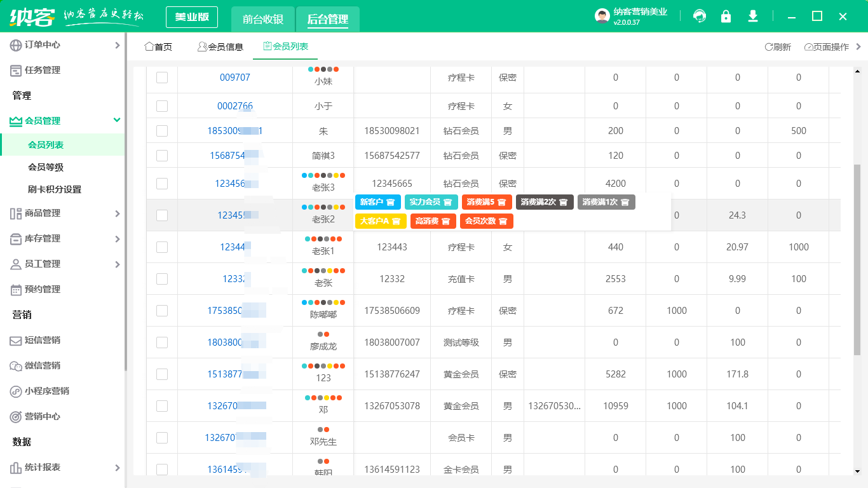Check the box for member 小于
The width and height of the screenshot is (868, 488).
pyautogui.click(x=162, y=106)
